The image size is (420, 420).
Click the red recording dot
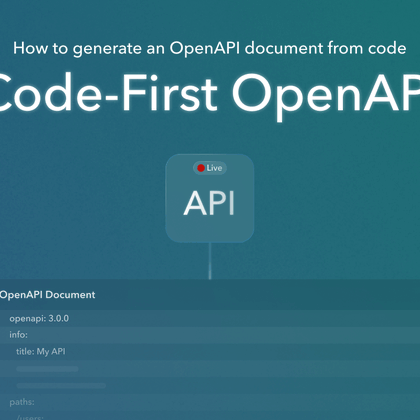tap(201, 168)
